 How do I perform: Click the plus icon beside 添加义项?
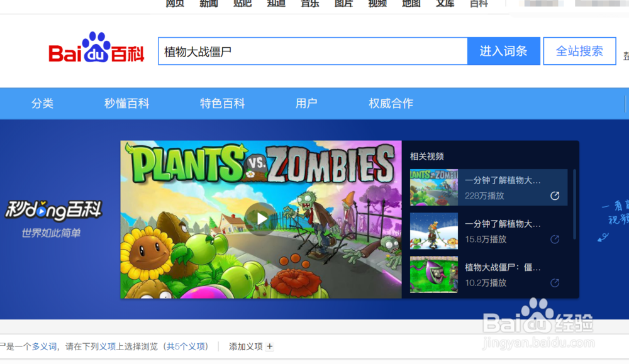tap(269, 346)
